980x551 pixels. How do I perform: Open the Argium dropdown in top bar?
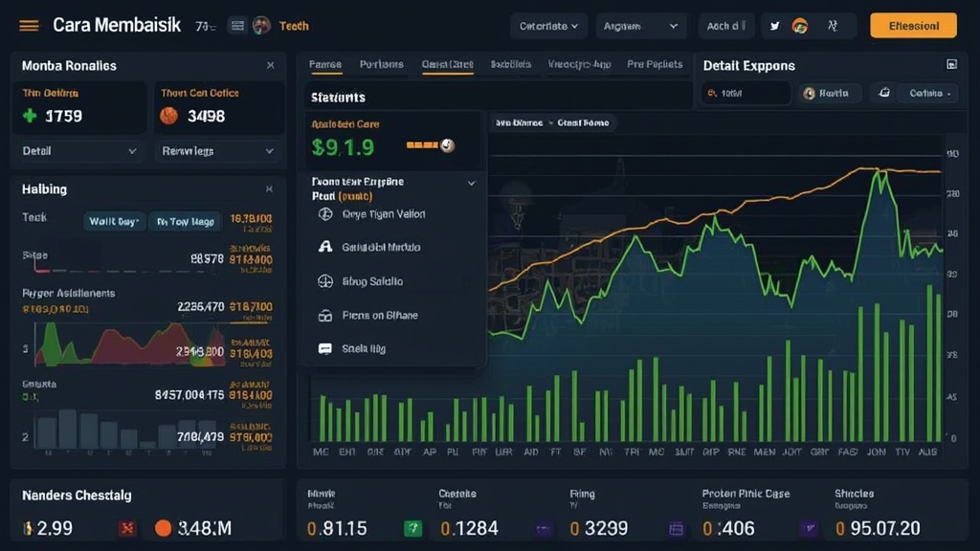coord(640,26)
